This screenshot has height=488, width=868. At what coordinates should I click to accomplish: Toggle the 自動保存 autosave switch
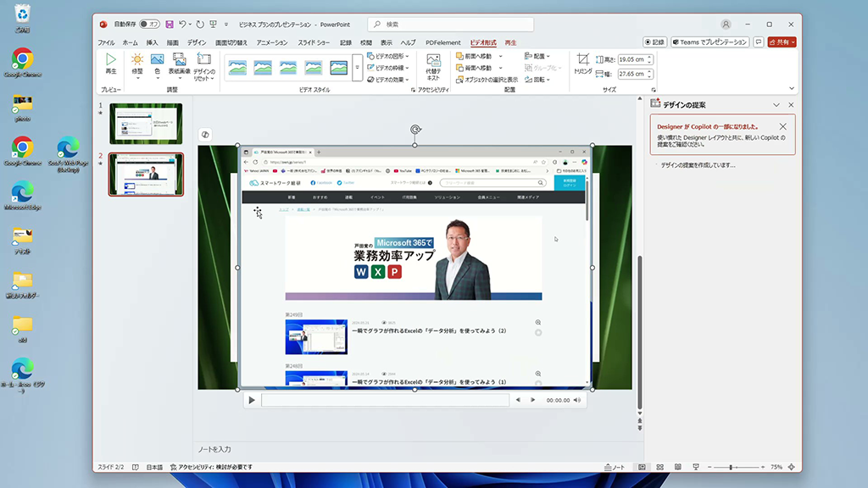149,25
